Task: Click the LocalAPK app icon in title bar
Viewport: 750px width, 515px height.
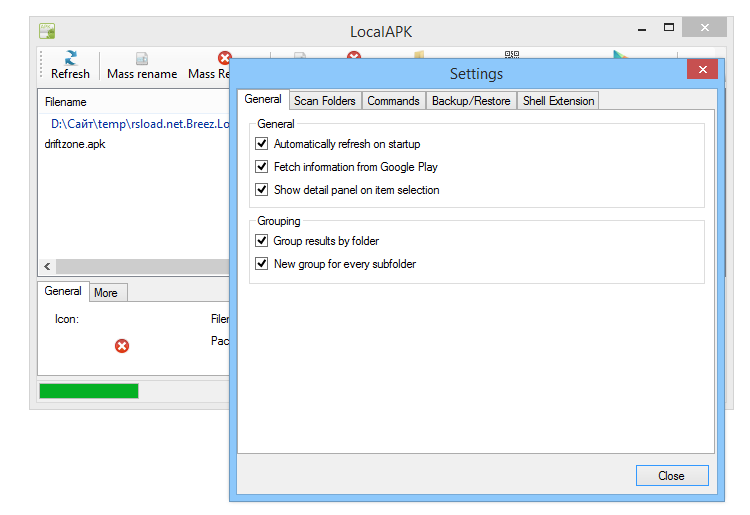Action: point(47,31)
